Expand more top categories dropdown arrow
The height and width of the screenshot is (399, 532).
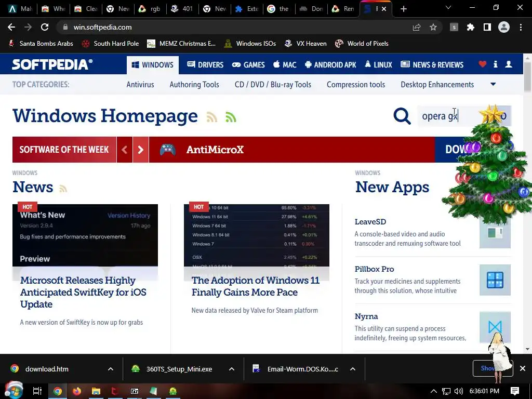[x=493, y=84]
